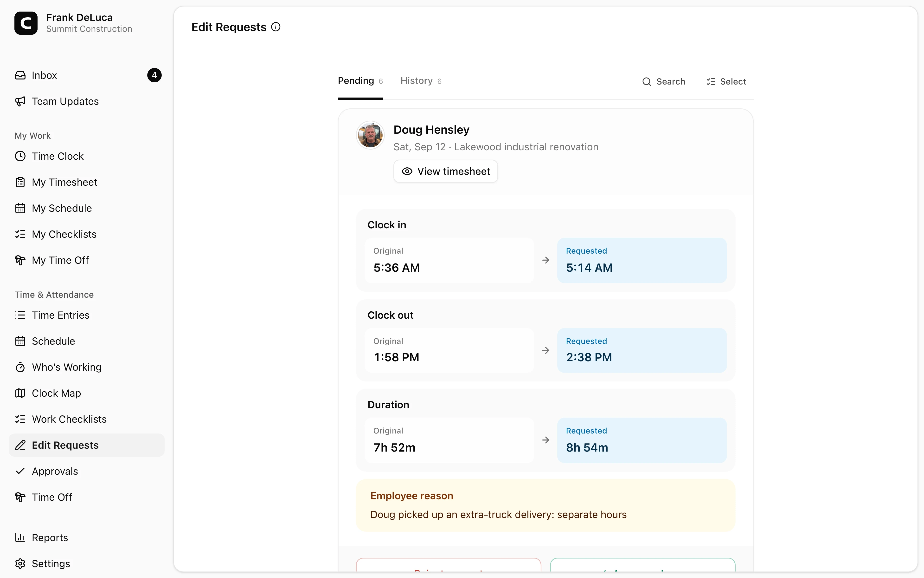Click the Select checklist icon

(x=711, y=82)
